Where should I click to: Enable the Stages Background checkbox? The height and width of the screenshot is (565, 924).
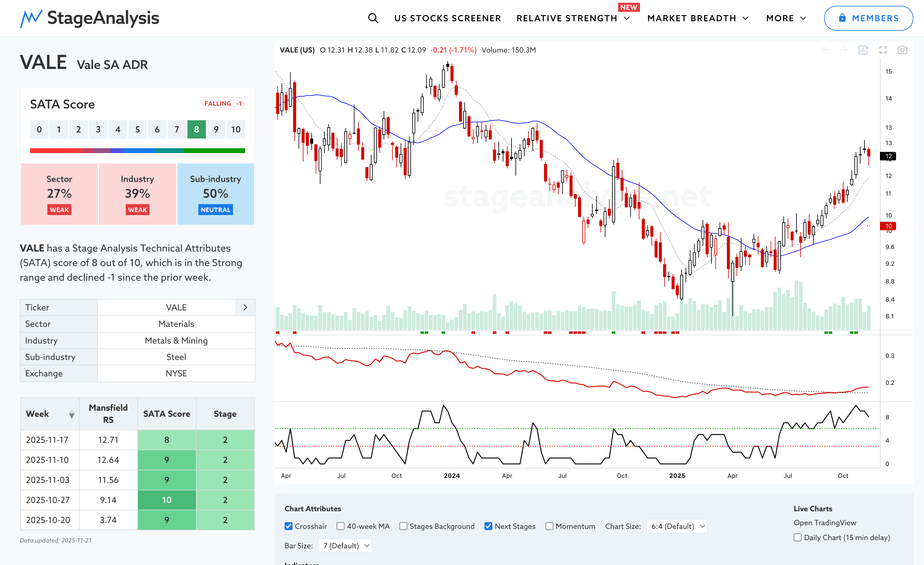point(403,526)
